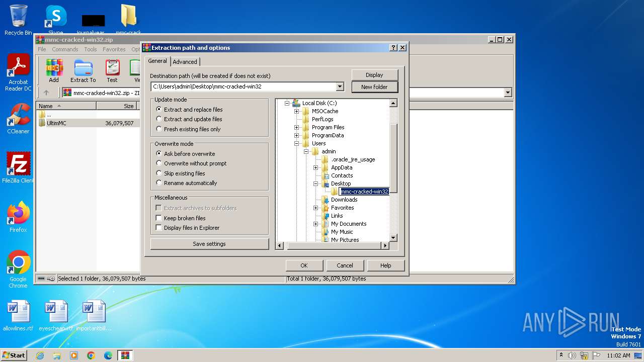Switch to the General tab
Screen dimensions: 644x362
point(157,61)
